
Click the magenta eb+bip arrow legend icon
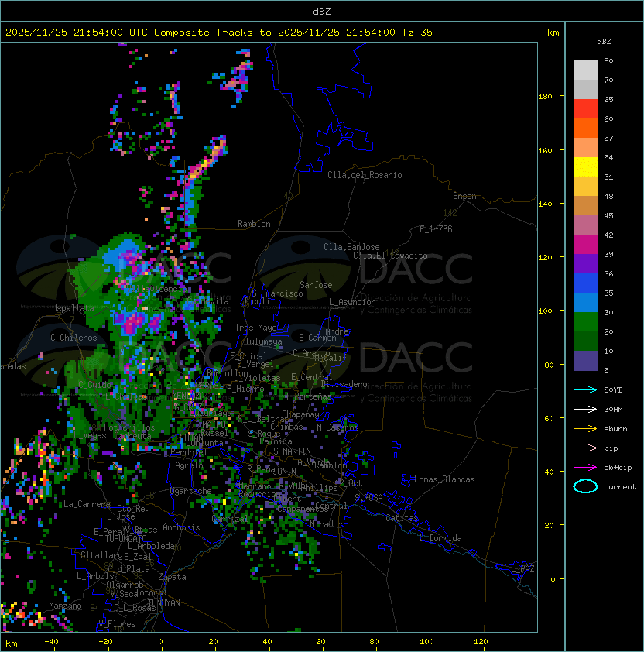[585, 468]
